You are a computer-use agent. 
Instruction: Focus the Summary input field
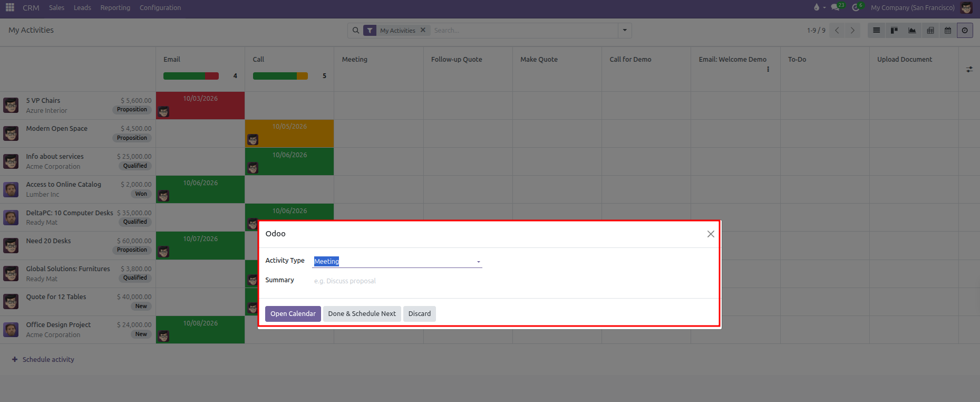coord(397,281)
